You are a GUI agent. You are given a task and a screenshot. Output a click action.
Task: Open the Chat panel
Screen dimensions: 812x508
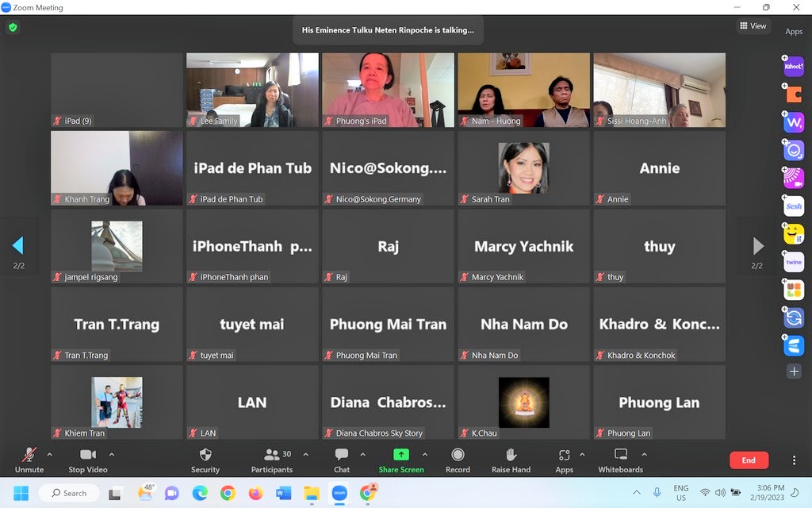pyautogui.click(x=342, y=460)
